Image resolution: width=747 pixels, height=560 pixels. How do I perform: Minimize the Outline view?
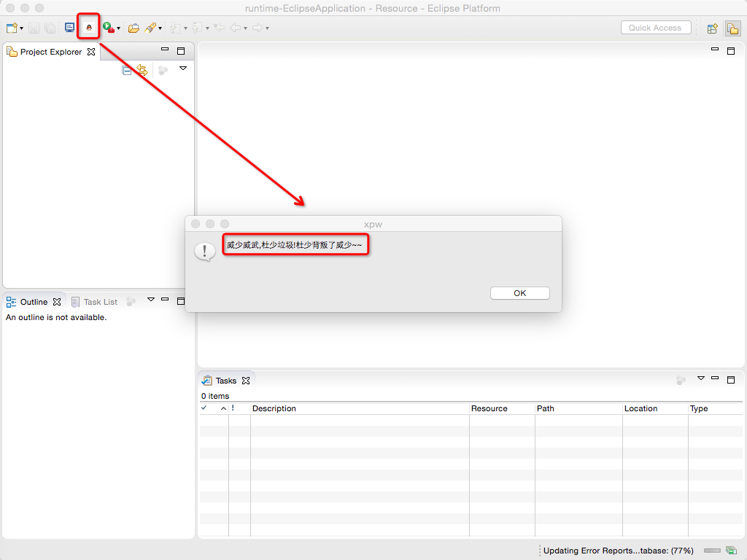[x=165, y=299]
